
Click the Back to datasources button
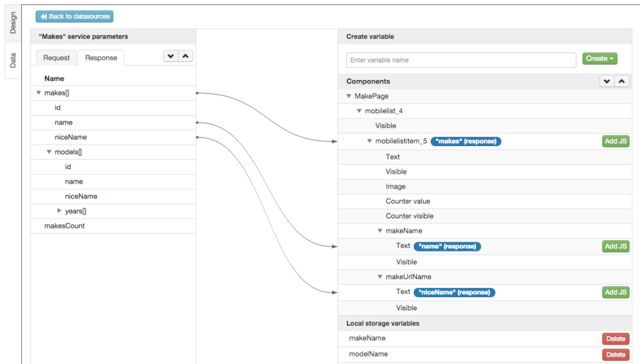74,17
